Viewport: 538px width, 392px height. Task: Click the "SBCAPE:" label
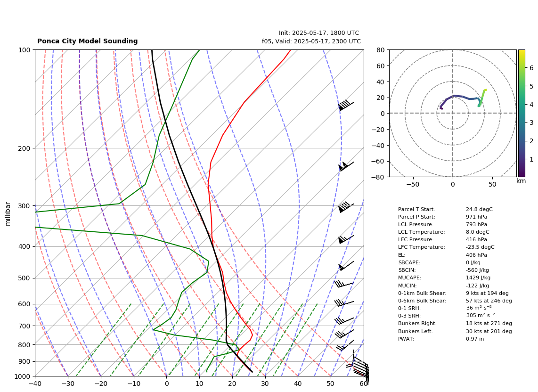(x=409, y=262)
